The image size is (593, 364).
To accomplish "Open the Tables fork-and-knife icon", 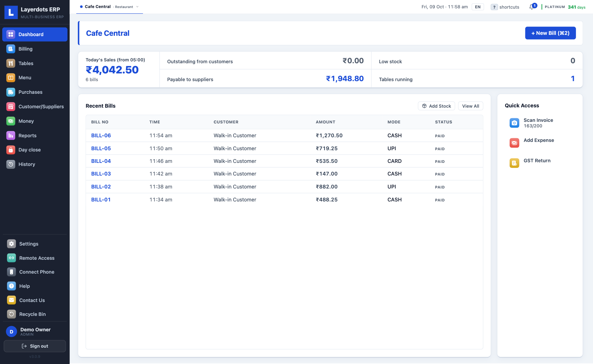I will (x=11, y=63).
